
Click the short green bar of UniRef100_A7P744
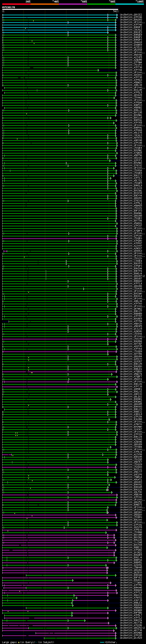click(x=51, y=70)
